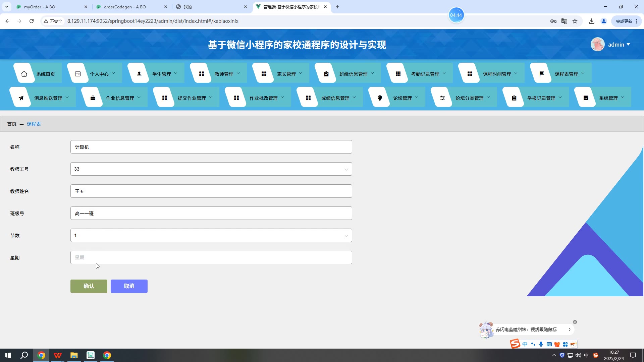Click the briefcase icon for 作业信息管理

pos(93,98)
